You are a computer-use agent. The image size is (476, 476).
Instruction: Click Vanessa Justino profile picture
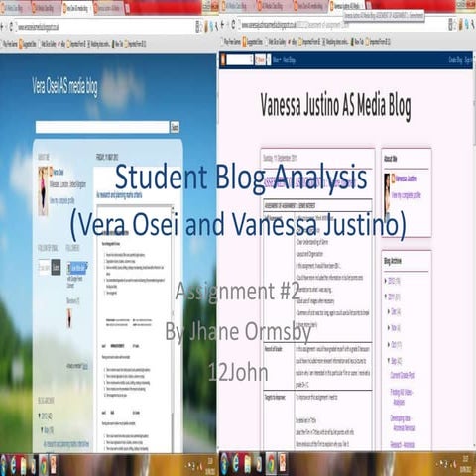[387, 195]
